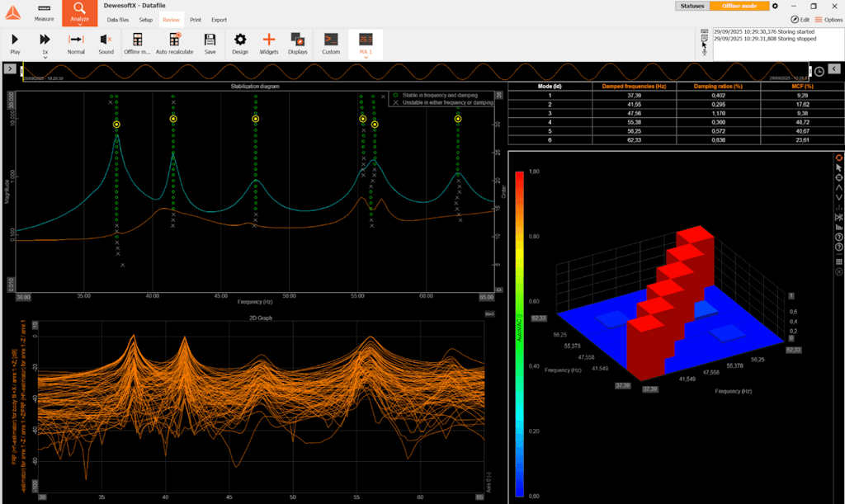
Task: Click the up arrow in 3D toolbar
Action: coord(839,187)
